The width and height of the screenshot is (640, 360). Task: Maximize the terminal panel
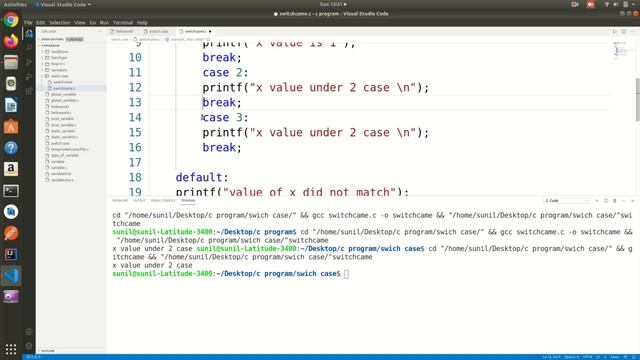(x=624, y=201)
